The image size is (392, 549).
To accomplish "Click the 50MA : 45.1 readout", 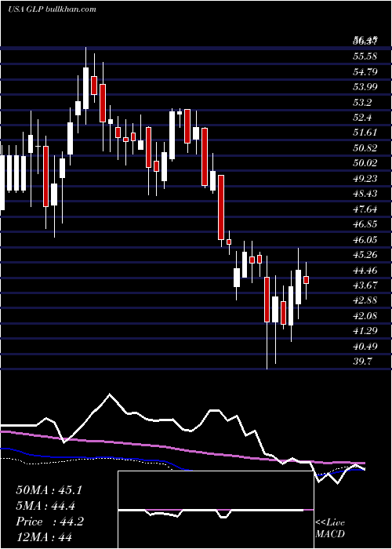I will (49, 490).
